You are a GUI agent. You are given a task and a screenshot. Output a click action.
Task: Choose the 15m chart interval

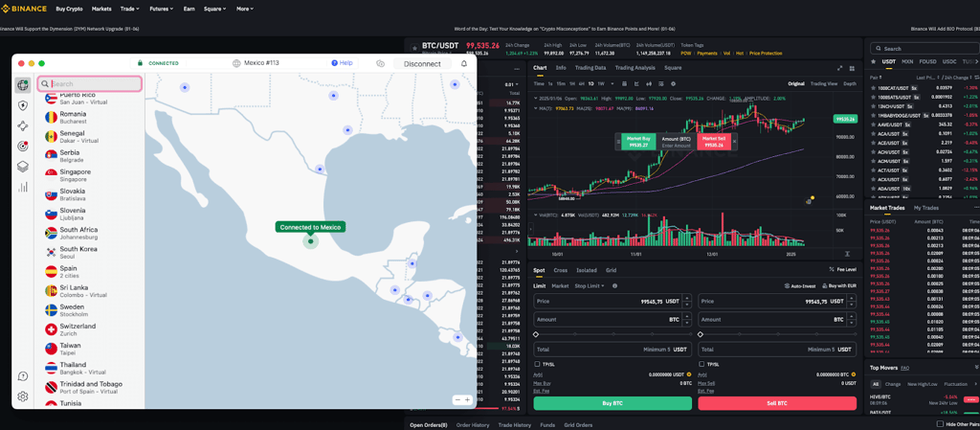point(561,83)
